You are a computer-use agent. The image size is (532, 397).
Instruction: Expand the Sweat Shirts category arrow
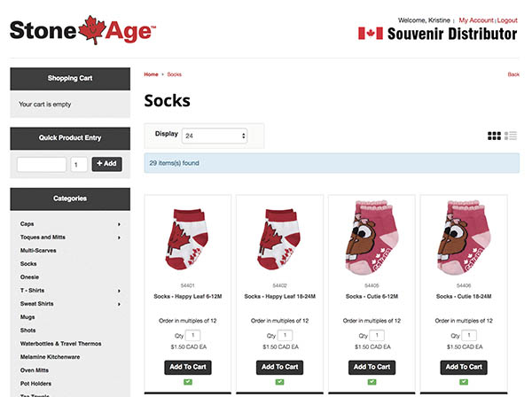pyautogui.click(x=119, y=304)
